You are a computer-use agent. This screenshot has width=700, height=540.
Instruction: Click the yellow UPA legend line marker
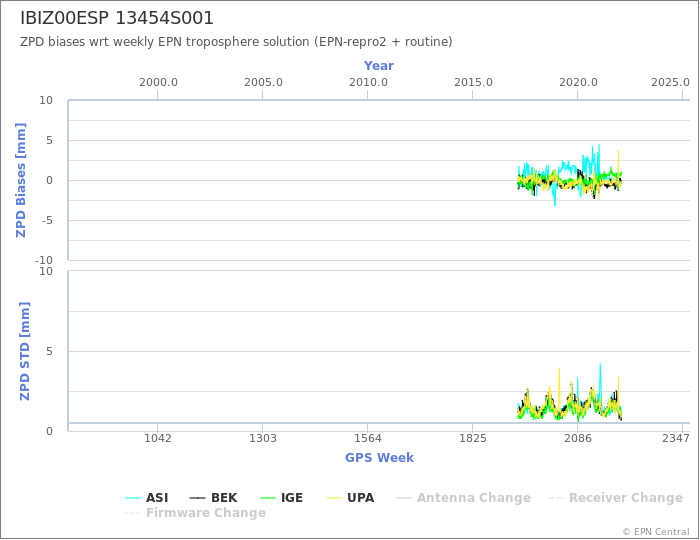click(334, 498)
